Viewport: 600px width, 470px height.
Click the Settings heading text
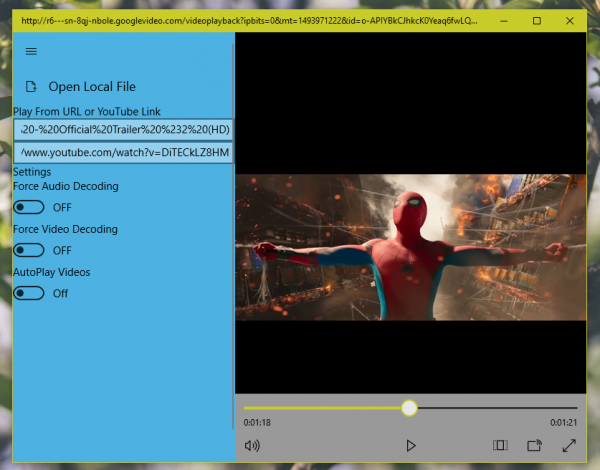[x=32, y=172]
